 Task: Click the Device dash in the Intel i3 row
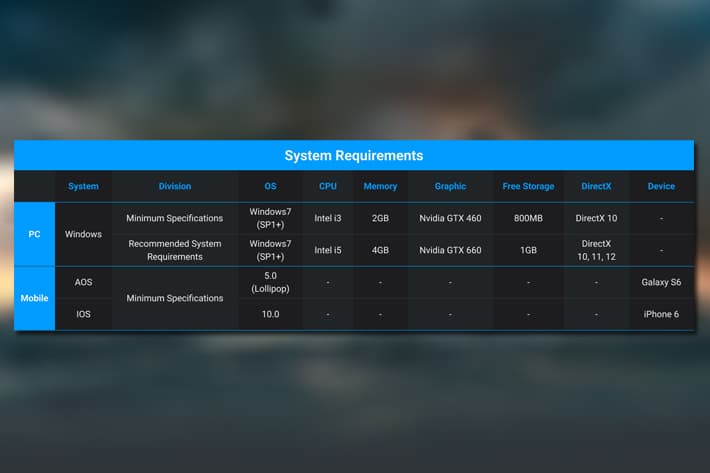click(661, 219)
